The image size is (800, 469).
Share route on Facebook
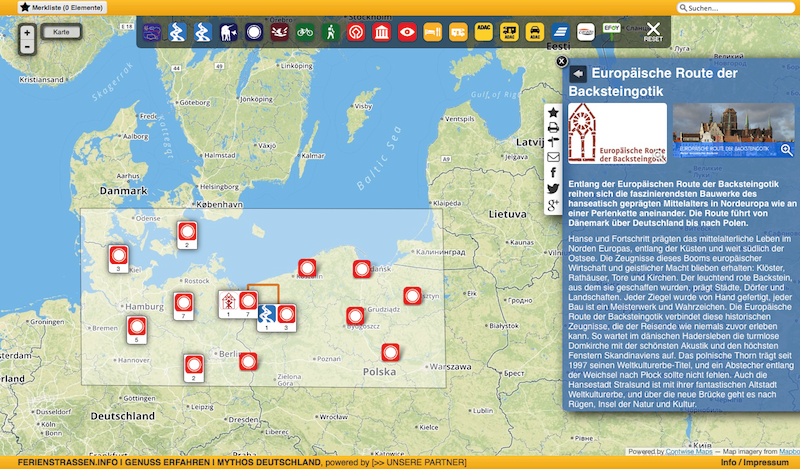click(x=553, y=172)
